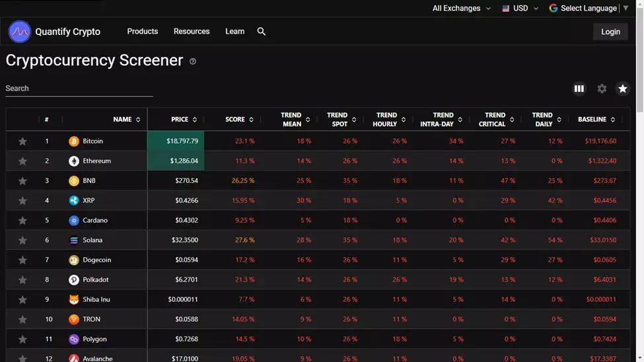Click the BNB coin icon
Screen dimensions: 644x362
click(74, 181)
